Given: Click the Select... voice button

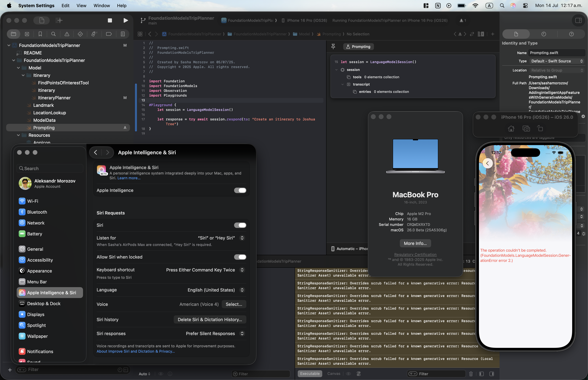Looking at the screenshot, I should click(234, 304).
